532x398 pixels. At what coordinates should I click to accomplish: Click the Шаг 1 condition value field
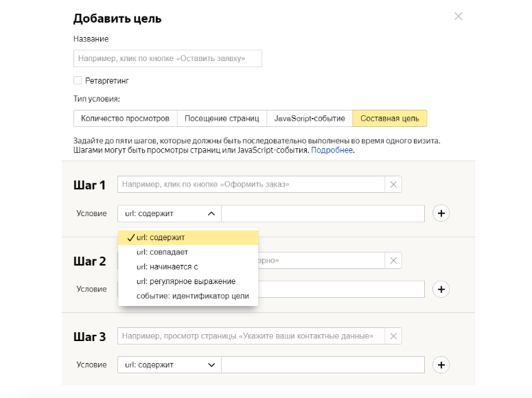tap(323, 213)
